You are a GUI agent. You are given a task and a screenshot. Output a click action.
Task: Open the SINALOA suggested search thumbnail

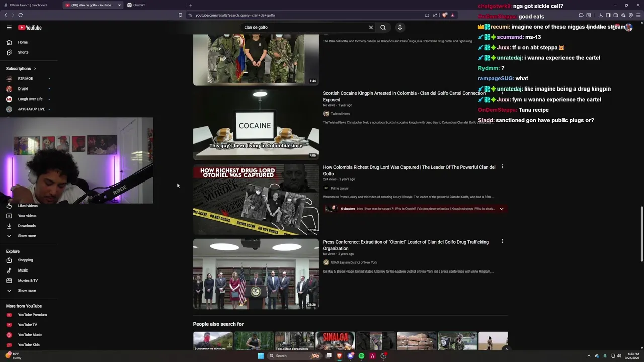point(335,341)
